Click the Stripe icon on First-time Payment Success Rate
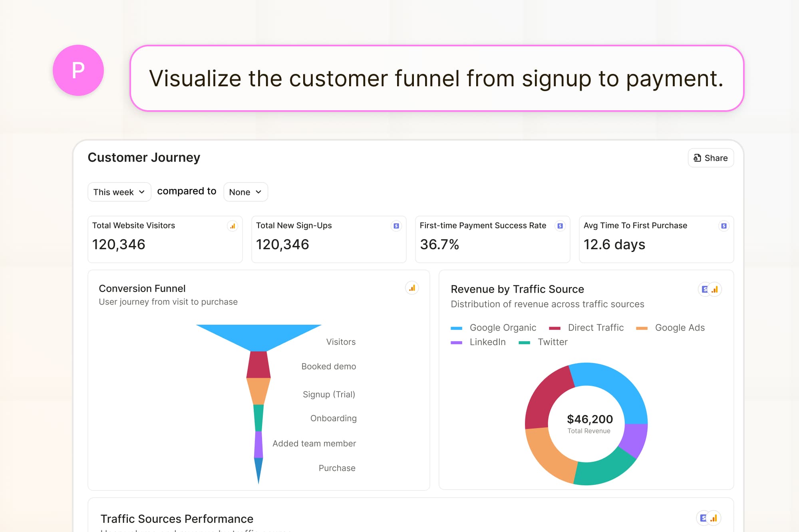The image size is (799, 532). 560,226
